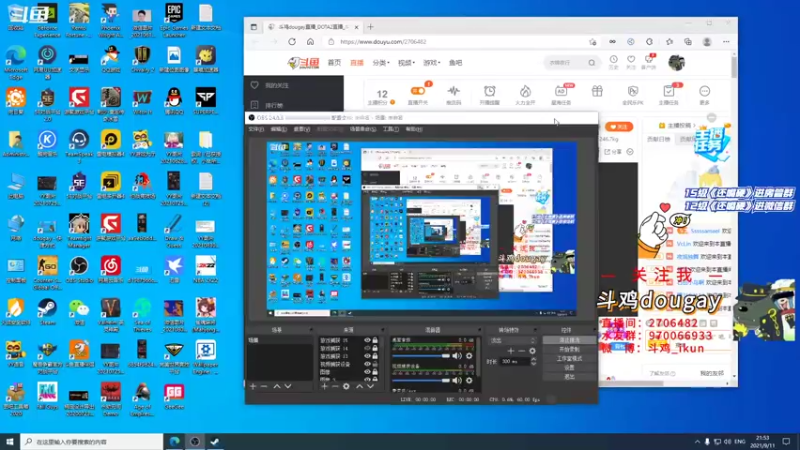Show hidden system tray icons chevron
Viewport: 800px width, 450px height.
697,442
